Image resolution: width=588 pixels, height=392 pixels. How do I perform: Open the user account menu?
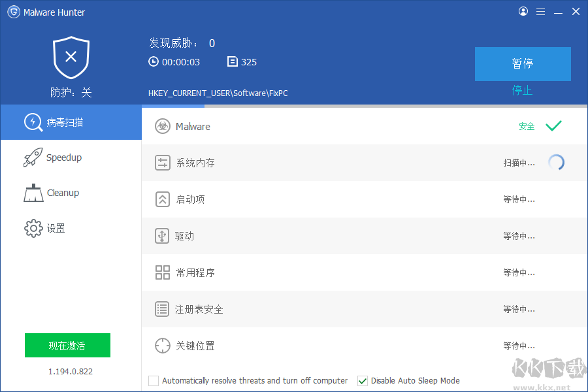[523, 11]
